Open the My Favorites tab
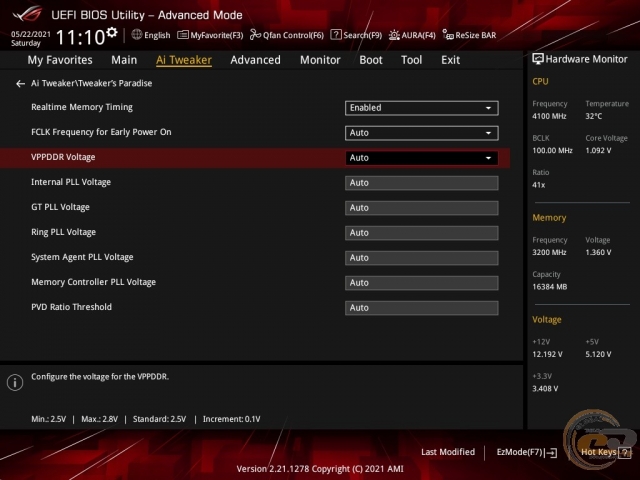This screenshot has height=480, width=640. (60, 60)
